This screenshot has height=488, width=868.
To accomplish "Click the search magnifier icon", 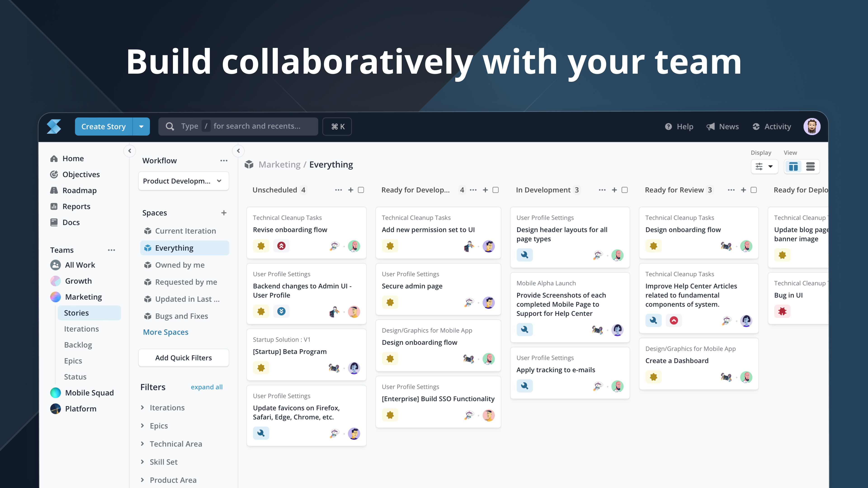I will 170,126.
